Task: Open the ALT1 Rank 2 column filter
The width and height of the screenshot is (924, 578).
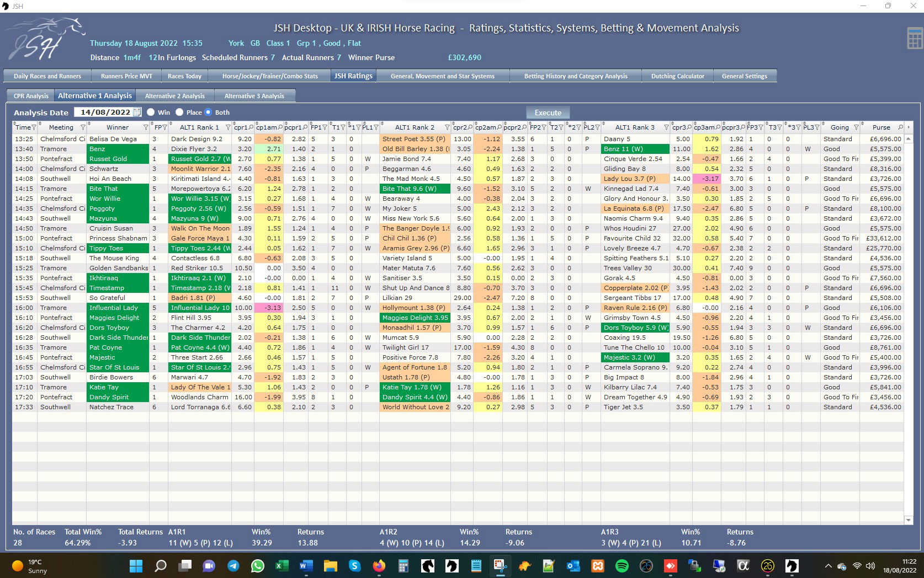Action: 447,127
